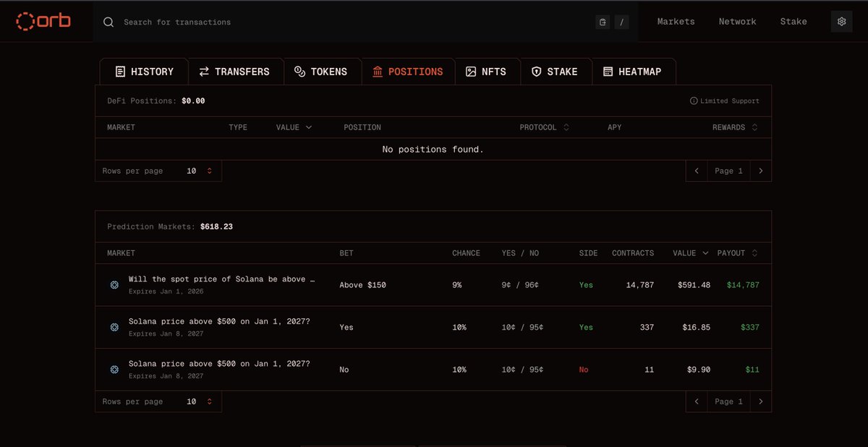This screenshot has height=447, width=868.
Task: Open the History tab
Action: (x=144, y=72)
